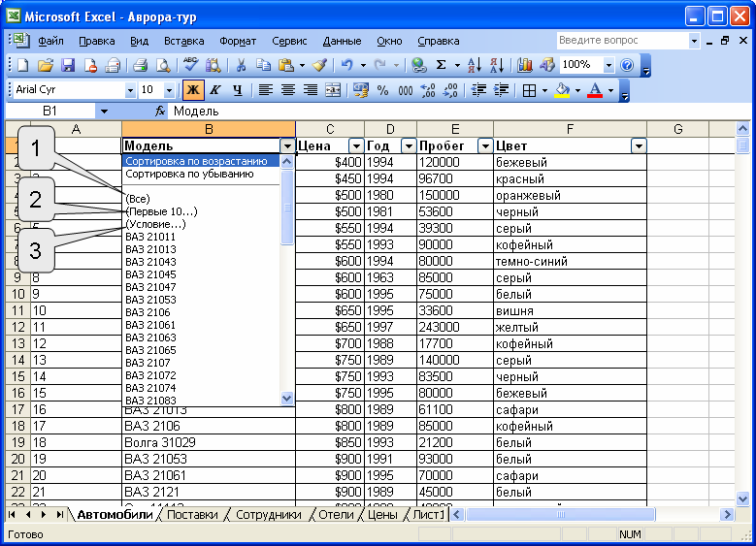Open the font size 10 dropdown
This screenshot has width=756, height=546.
[x=169, y=90]
